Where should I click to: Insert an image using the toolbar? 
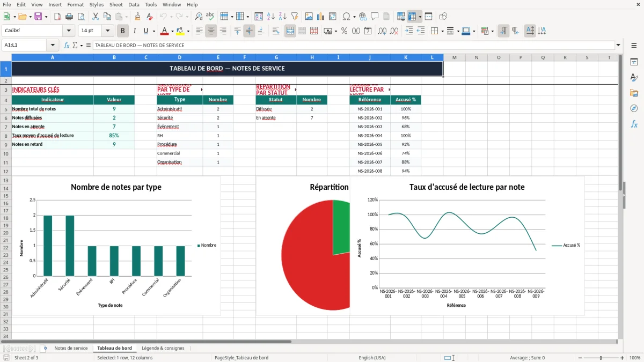click(310, 17)
